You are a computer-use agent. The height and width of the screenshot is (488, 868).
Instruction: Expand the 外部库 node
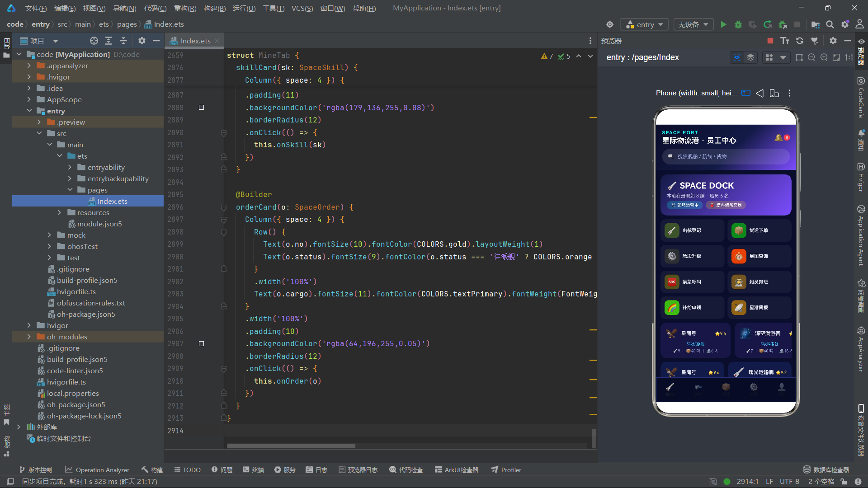click(x=19, y=427)
